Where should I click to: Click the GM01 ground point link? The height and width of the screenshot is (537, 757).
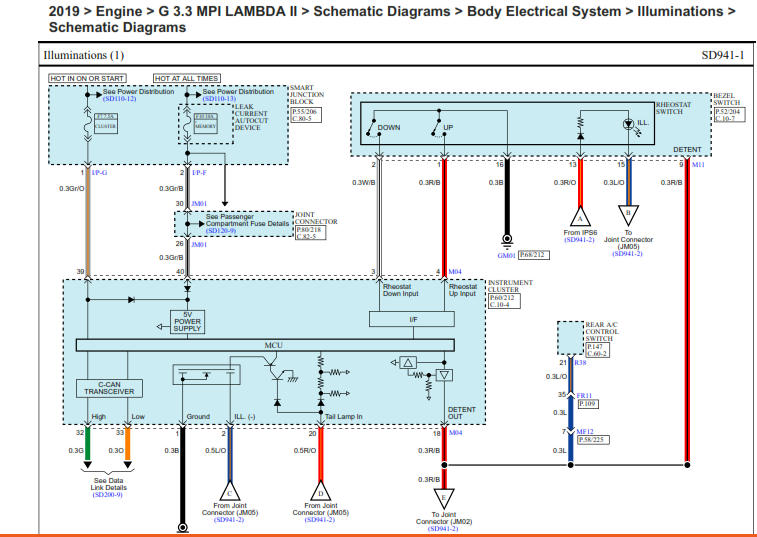[x=506, y=255]
